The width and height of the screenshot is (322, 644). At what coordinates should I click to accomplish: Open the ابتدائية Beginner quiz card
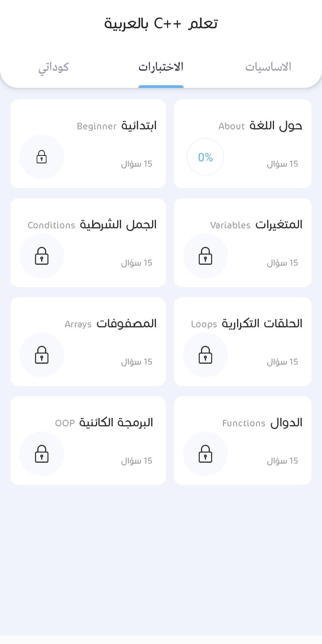88,144
